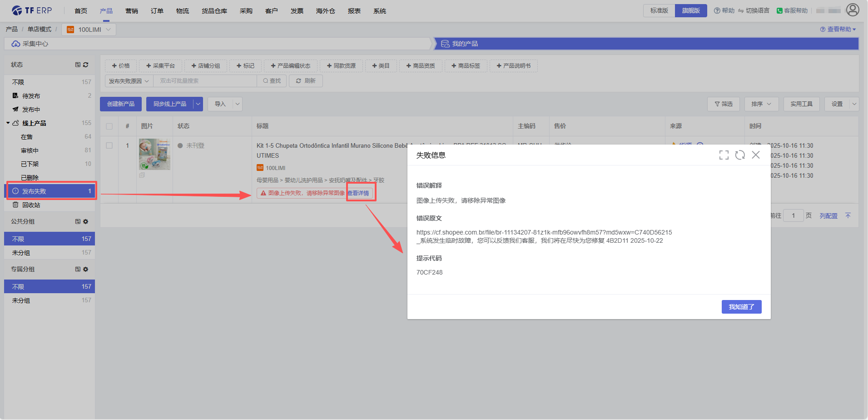
Task: Click the 'I got it' (我知道了) button
Action: click(741, 307)
